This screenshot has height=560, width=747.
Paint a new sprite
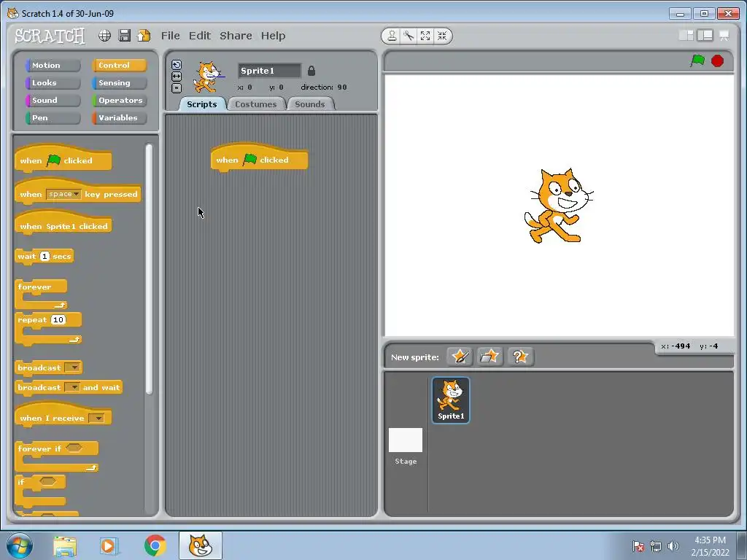click(460, 357)
